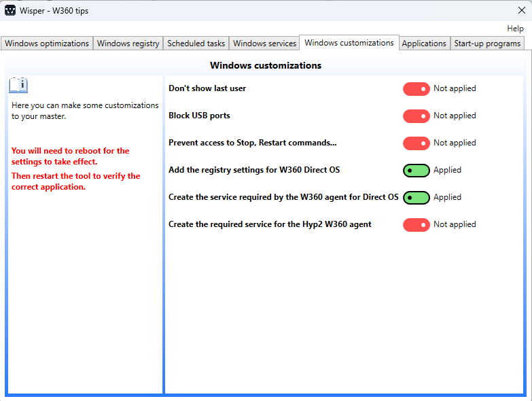Close the Wisper W360 tips window
This screenshot has height=401, width=532.
click(x=522, y=10)
